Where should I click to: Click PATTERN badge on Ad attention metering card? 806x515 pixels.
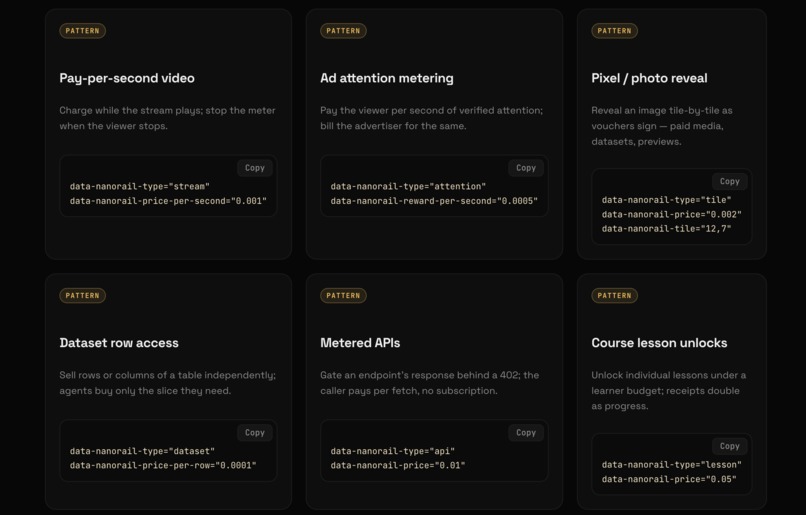pos(343,31)
